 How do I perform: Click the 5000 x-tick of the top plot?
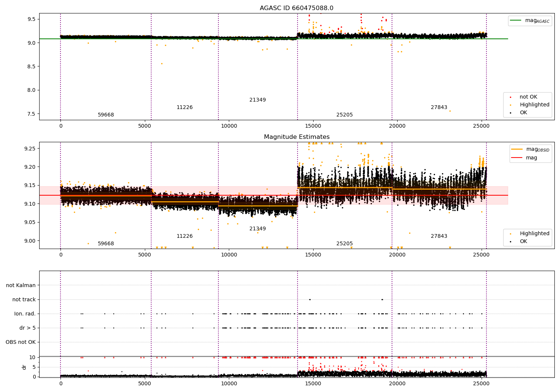point(145,126)
